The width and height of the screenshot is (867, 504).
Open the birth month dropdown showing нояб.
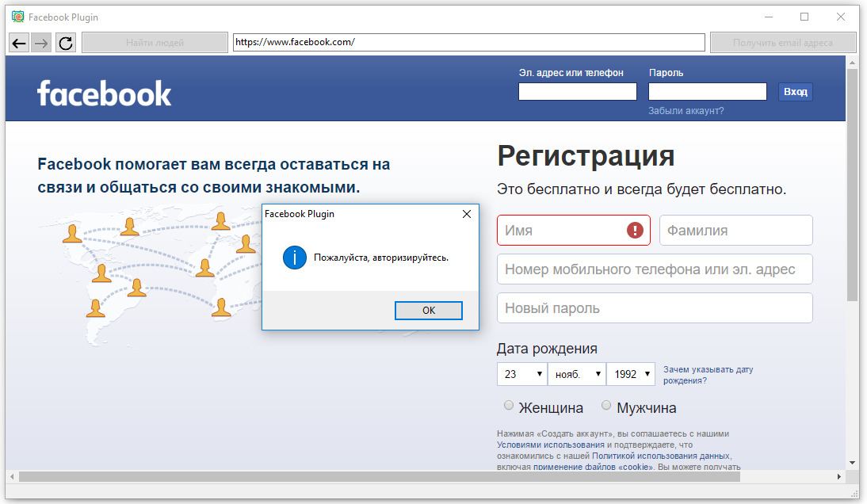(577, 374)
